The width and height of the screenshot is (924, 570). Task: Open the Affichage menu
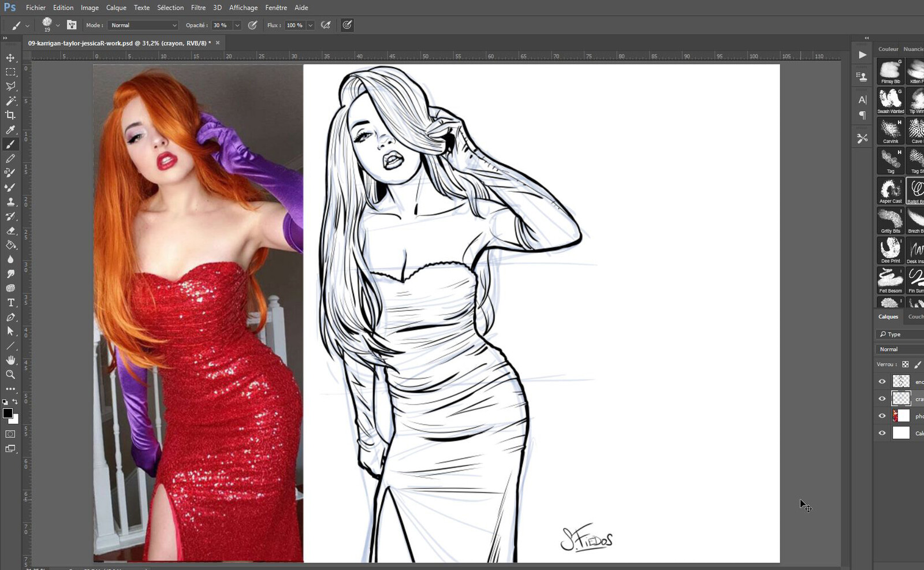pyautogui.click(x=243, y=8)
